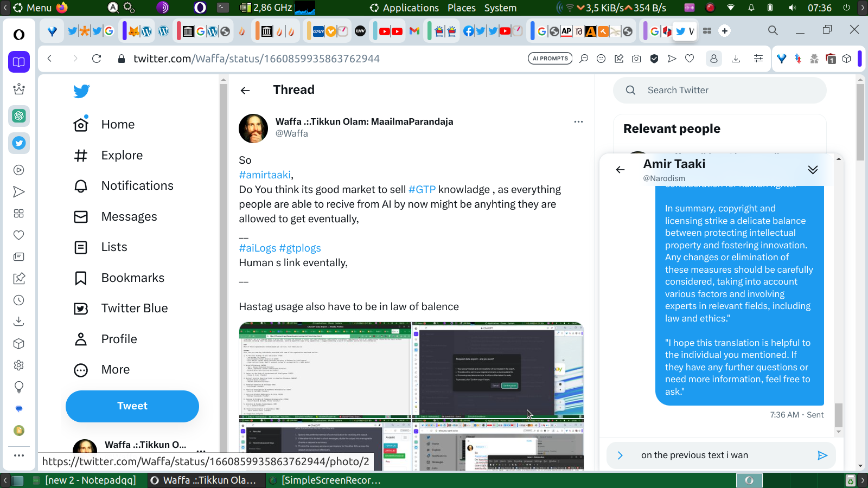
Task: Reload the current page
Action: coord(97,59)
